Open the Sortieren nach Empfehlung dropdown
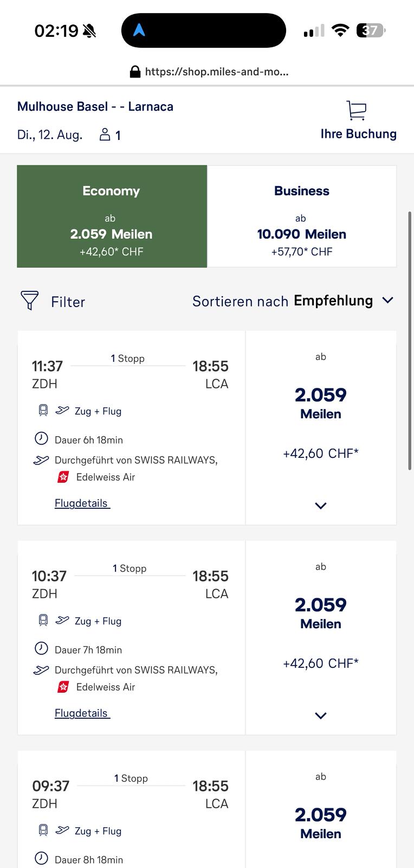The height and width of the screenshot is (868, 414). [x=293, y=301]
